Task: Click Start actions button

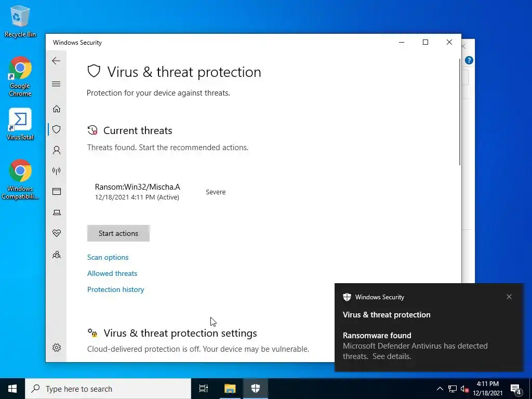Action: (118, 233)
